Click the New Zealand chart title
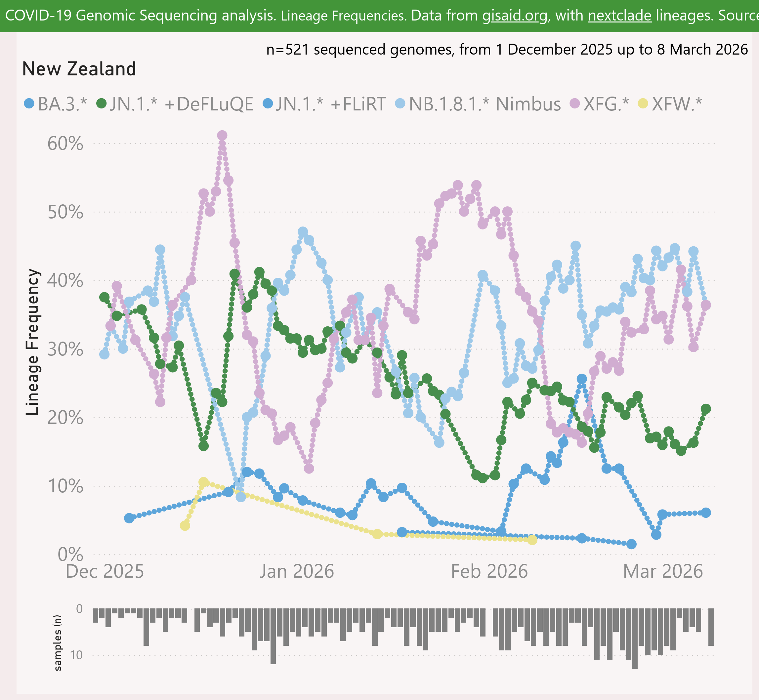 click(x=79, y=69)
